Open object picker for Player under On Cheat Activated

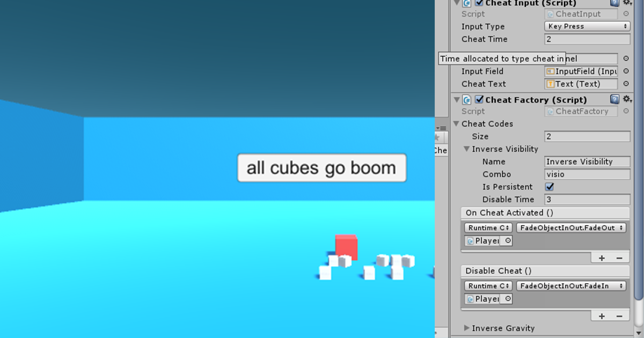coord(508,240)
